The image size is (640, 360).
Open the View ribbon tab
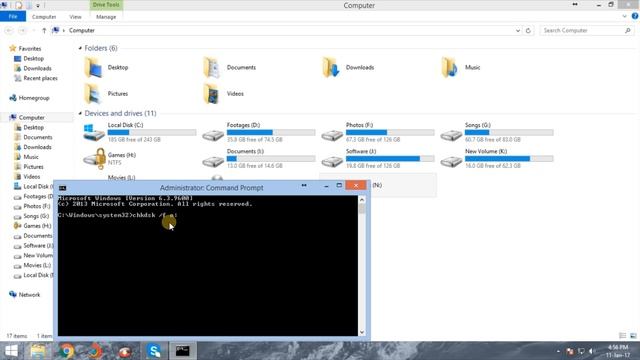(x=76, y=17)
